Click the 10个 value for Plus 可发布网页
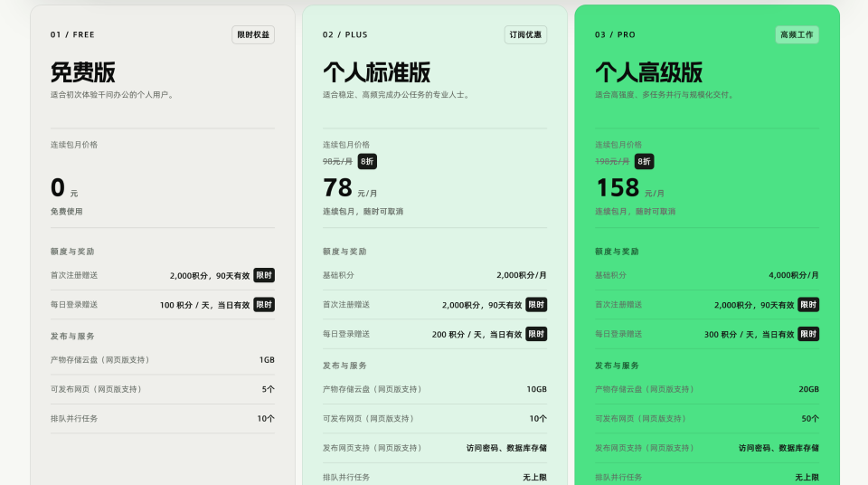Screen dimensions: 868x485 click(x=538, y=418)
